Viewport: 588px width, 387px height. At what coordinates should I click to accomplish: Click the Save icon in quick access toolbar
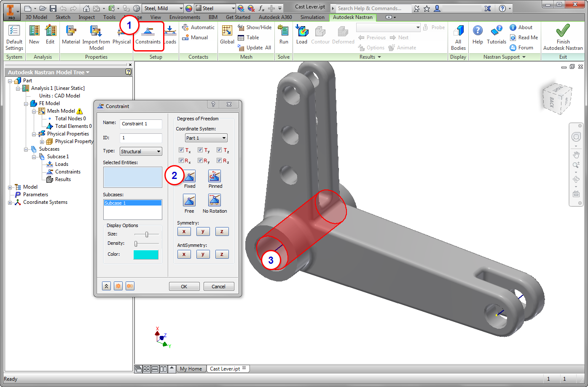pyautogui.click(x=53, y=8)
